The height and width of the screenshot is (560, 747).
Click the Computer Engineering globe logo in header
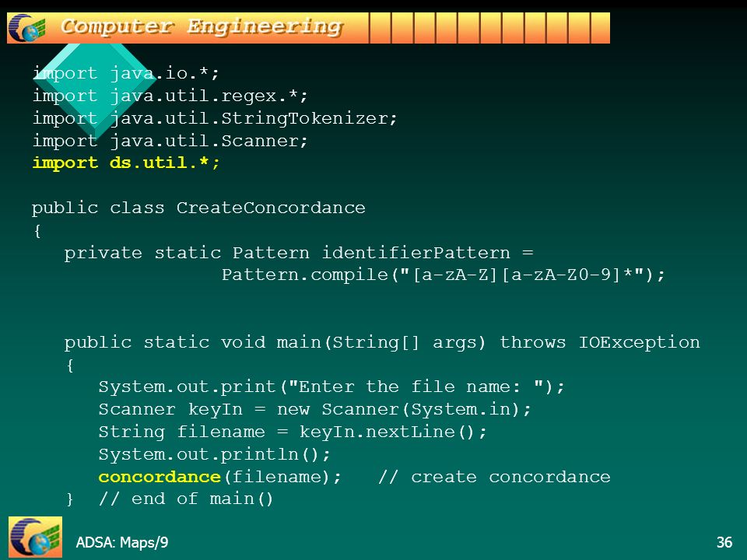27,28
